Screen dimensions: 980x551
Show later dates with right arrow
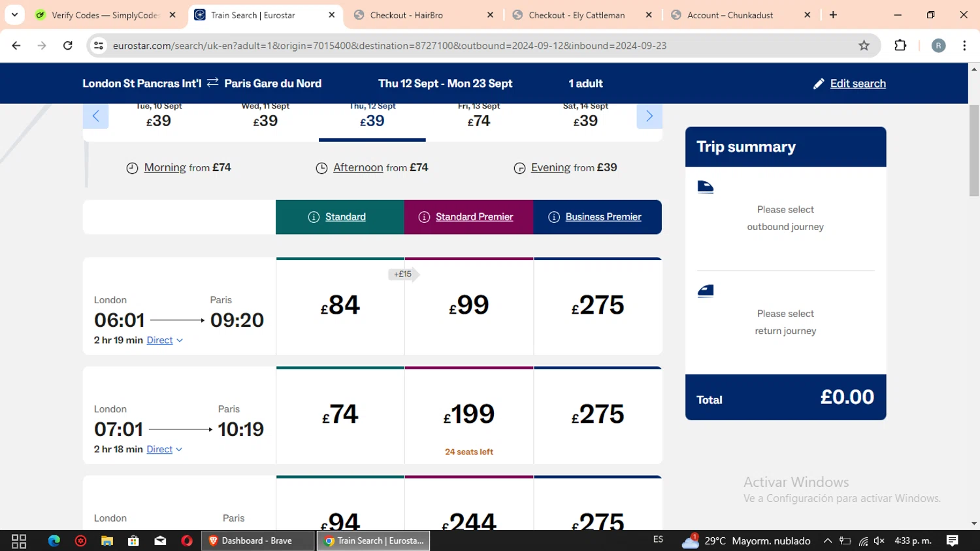pyautogui.click(x=649, y=116)
